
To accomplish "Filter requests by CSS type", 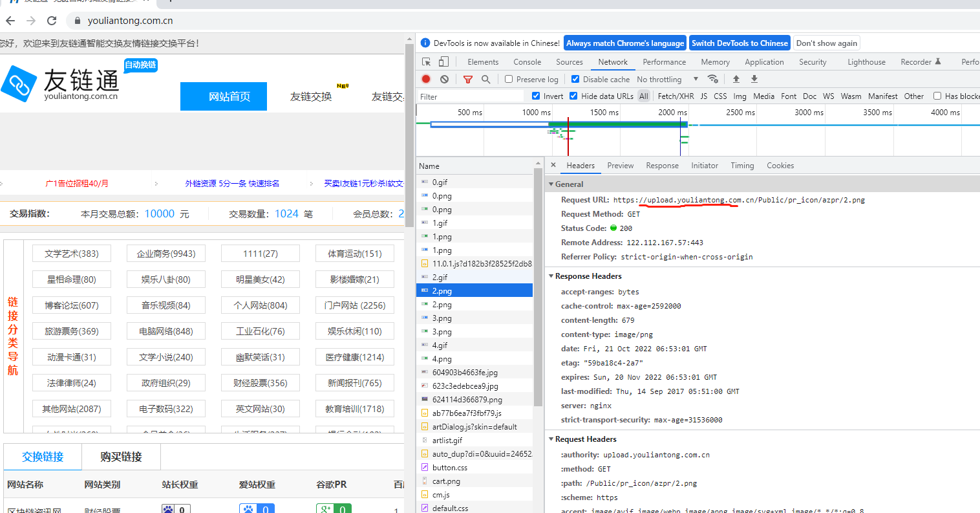I will click(720, 96).
